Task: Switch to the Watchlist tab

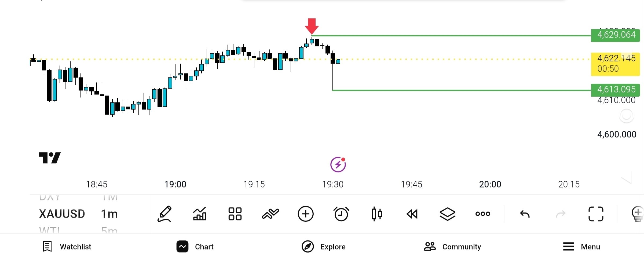Action: point(67,247)
